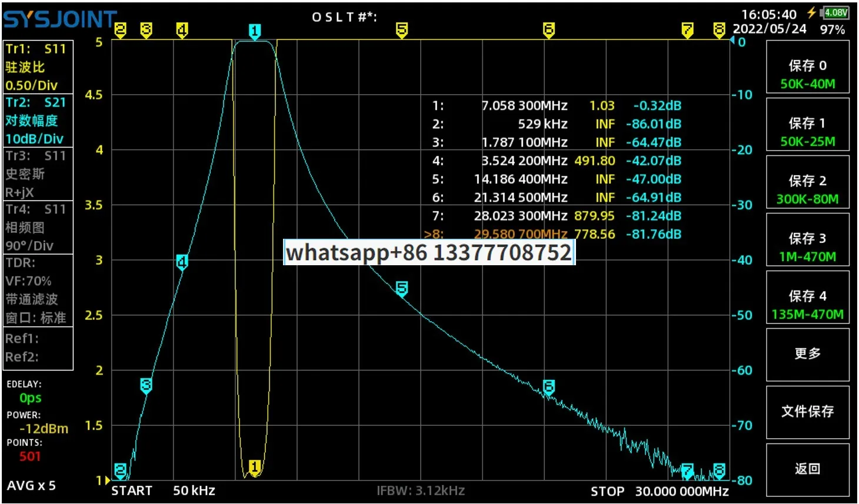
Task: Select yellow S11 marker 2 at top
Action: [x=120, y=30]
